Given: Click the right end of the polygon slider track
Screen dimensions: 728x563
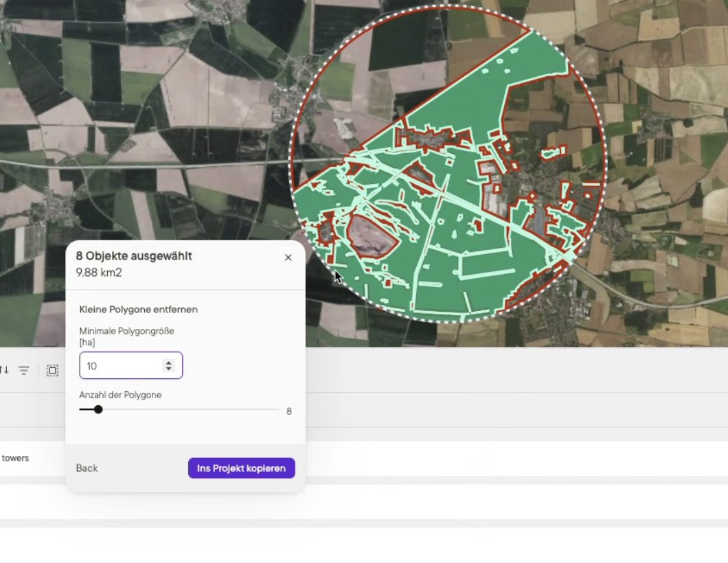Looking at the screenshot, I should pyautogui.click(x=277, y=409).
